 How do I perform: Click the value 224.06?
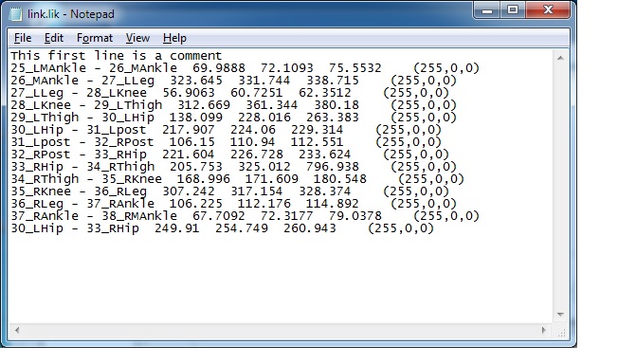[253, 129]
